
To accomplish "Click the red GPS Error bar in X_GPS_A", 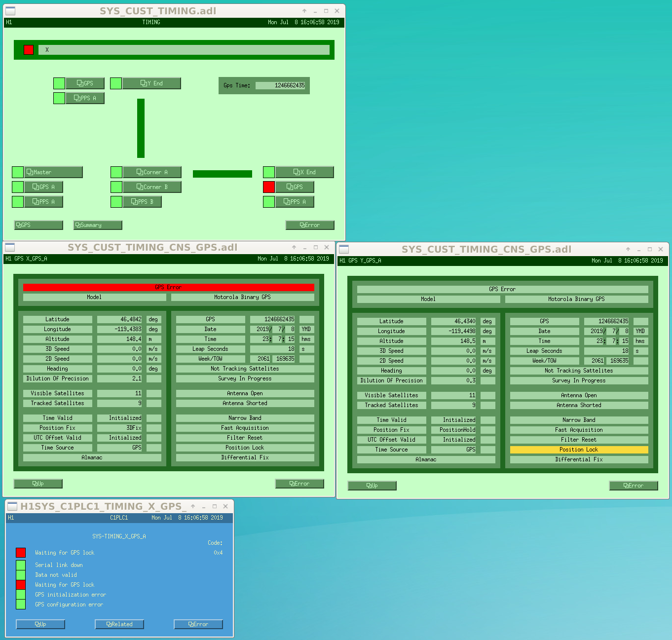I will point(169,287).
